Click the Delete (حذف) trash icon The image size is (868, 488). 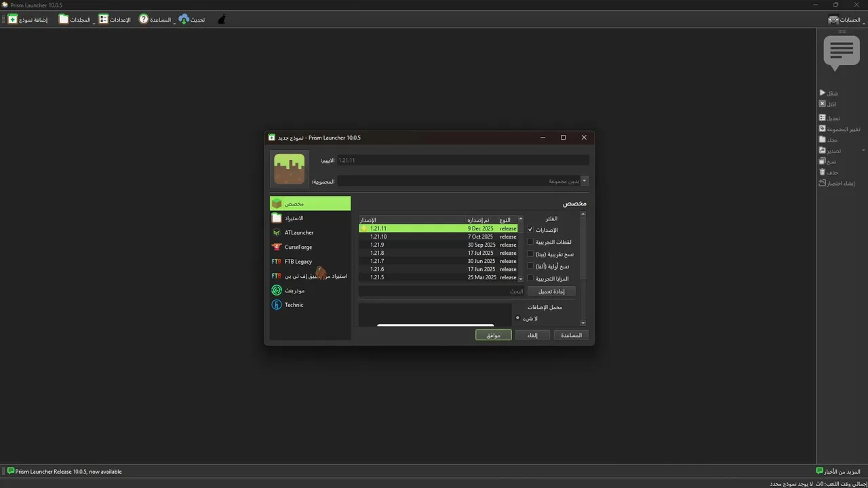click(x=823, y=172)
